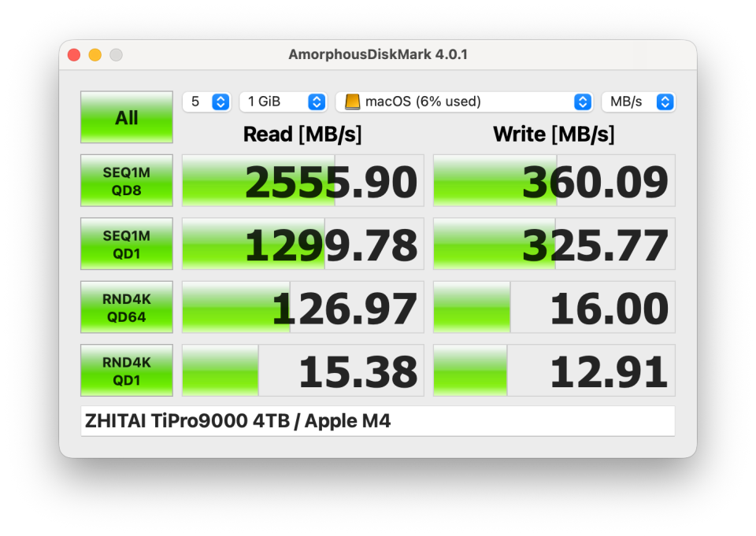Click the orange drive icon beside macOS

click(x=353, y=102)
